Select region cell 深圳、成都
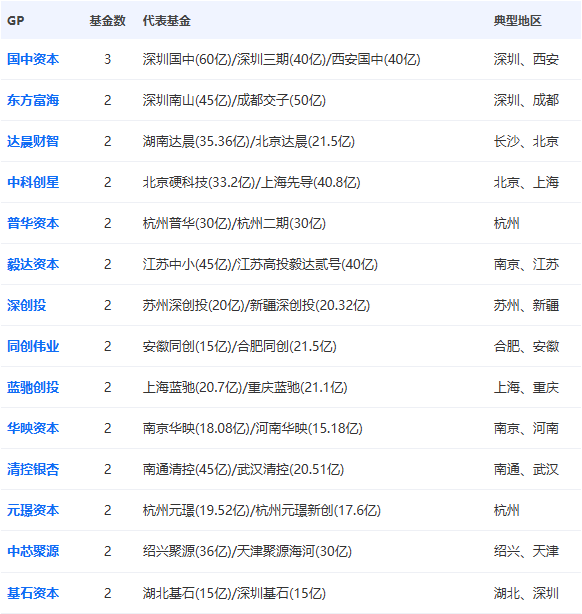This screenshot has height=614, width=582. (526, 101)
